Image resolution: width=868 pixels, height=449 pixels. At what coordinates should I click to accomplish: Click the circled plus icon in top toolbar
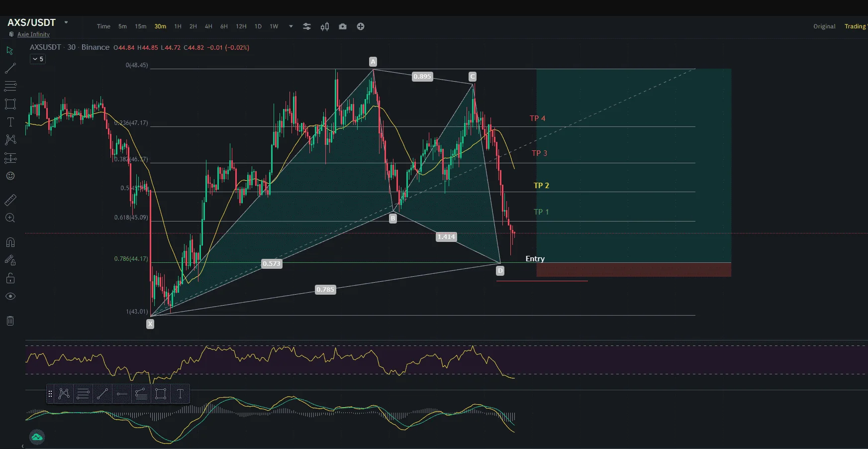coord(361,26)
